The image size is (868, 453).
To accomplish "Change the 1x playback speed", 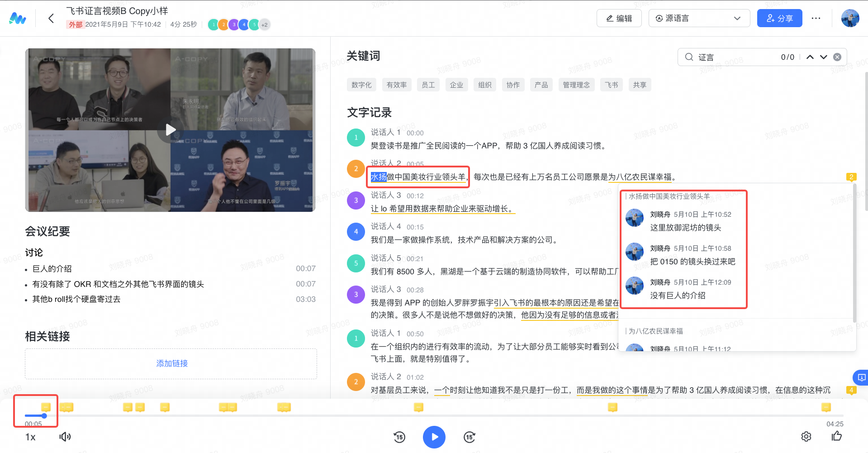I will [30, 437].
